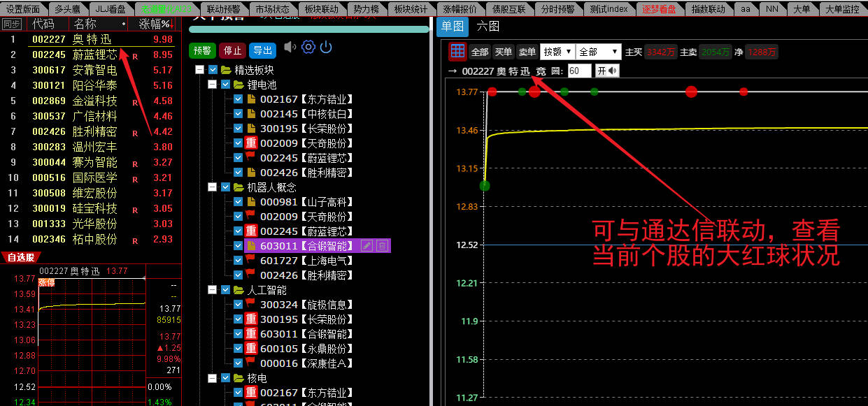868x406 pixels.
Task: Click the red 重 badge beside 002009 天奇股份
Action: click(x=252, y=143)
